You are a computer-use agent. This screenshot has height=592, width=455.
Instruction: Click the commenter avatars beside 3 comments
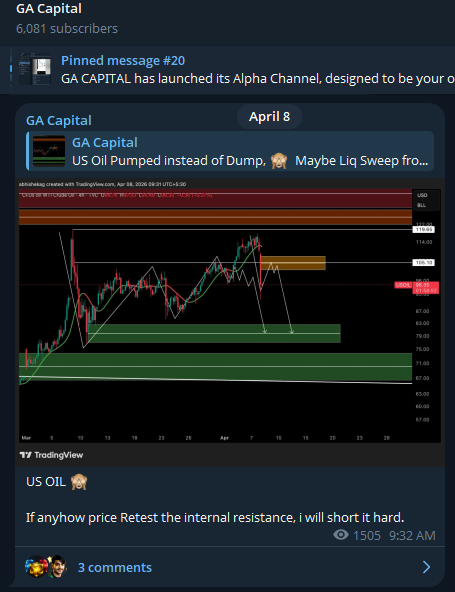(46, 567)
